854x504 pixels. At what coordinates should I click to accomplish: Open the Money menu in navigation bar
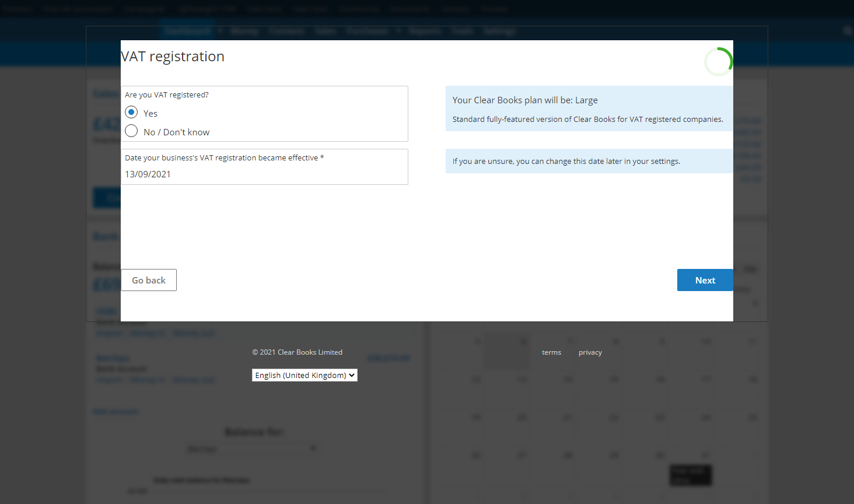[244, 31]
